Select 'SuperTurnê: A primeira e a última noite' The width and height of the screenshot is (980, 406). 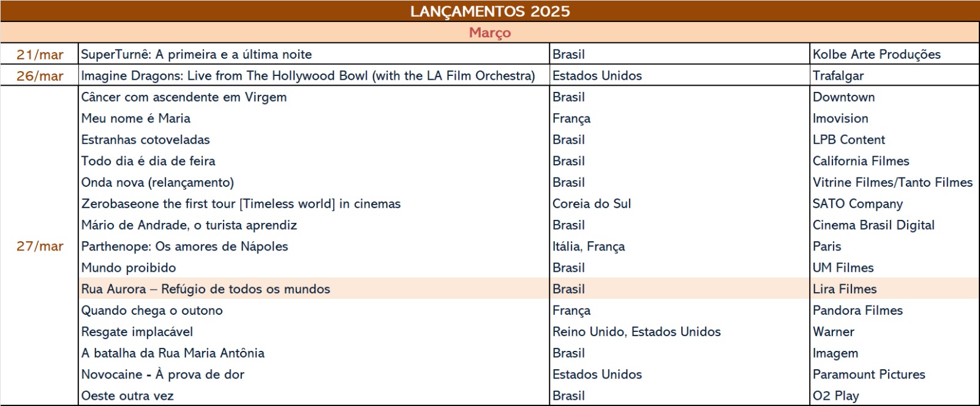click(197, 55)
